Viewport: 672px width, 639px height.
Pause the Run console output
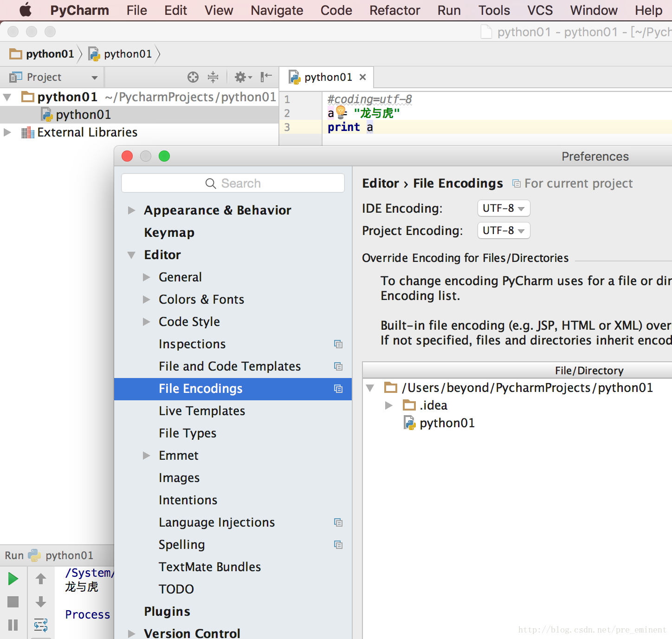(13, 625)
